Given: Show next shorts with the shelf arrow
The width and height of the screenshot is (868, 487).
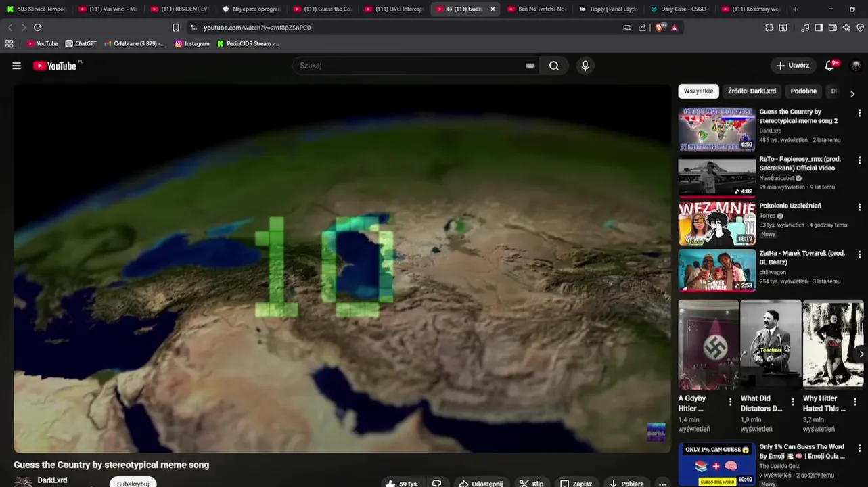Looking at the screenshot, I should [861, 354].
